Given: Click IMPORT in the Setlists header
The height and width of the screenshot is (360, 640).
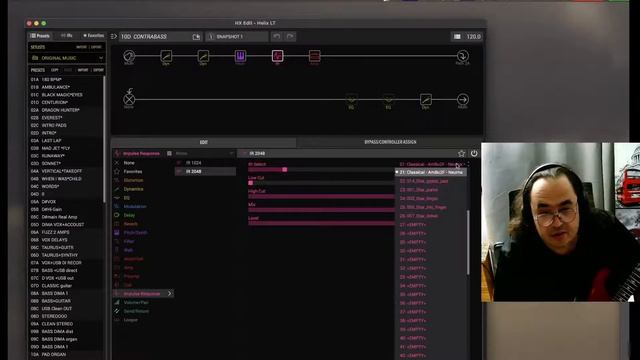Looking at the screenshot, I should click(x=81, y=47).
